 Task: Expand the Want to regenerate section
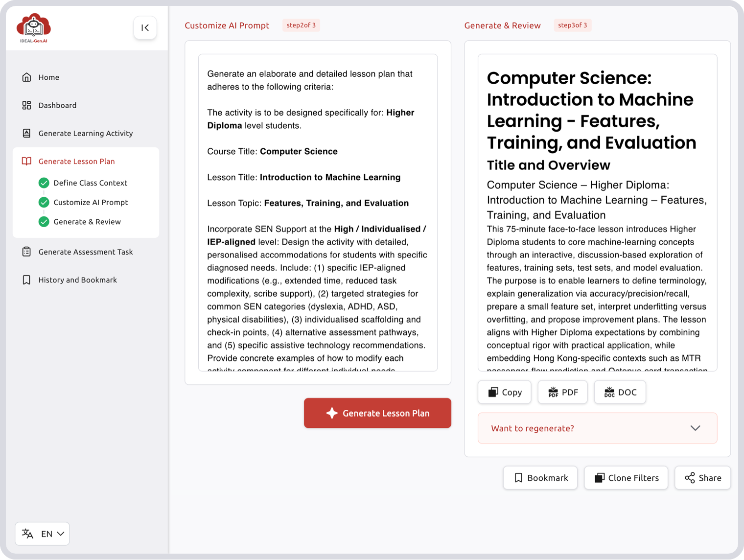pos(597,428)
